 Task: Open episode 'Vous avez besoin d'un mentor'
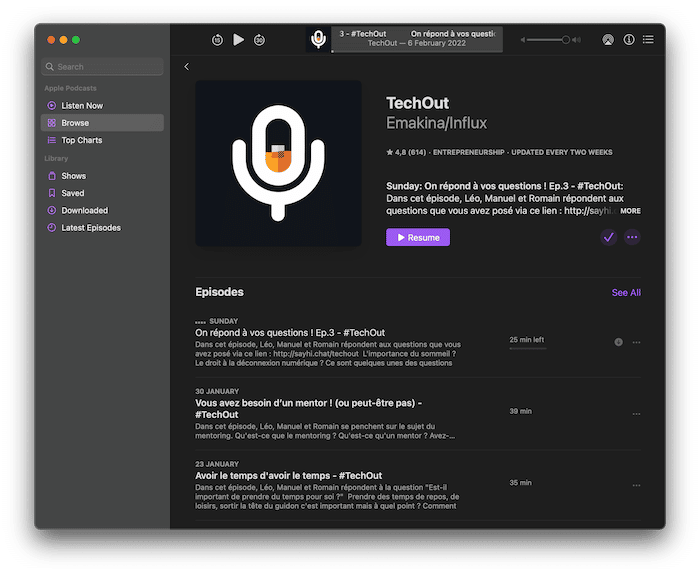[308, 408]
